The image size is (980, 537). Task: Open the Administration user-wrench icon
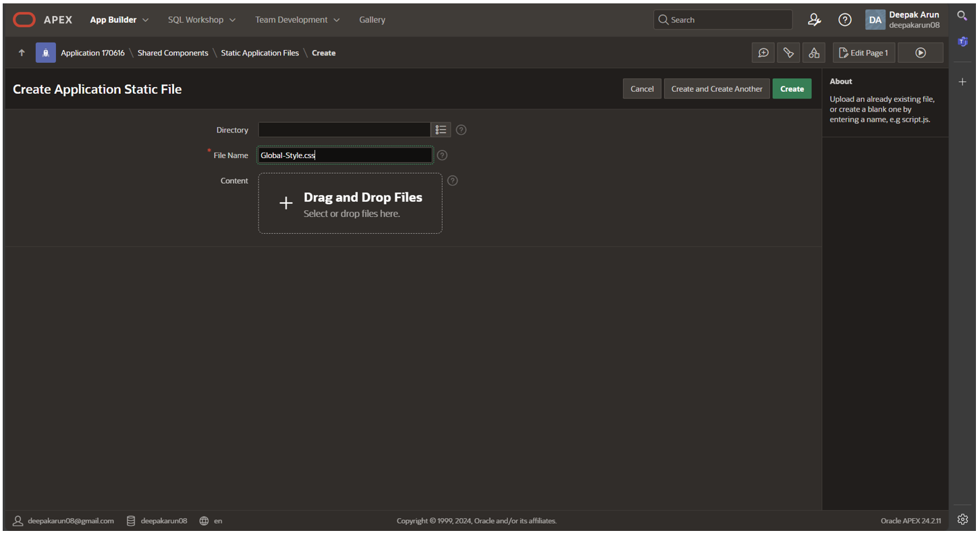tap(814, 20)
